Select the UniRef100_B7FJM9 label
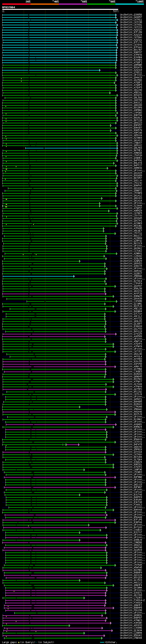Screen dimensions: 146x644 point(131,32)
